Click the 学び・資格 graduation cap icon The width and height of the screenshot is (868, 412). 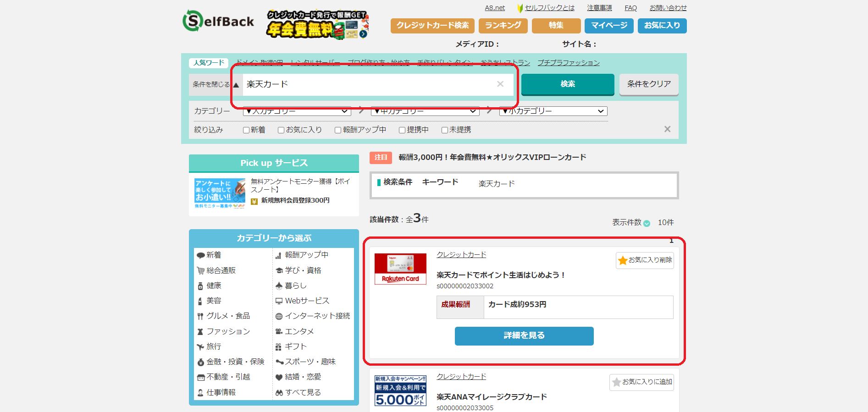point(279,270)
